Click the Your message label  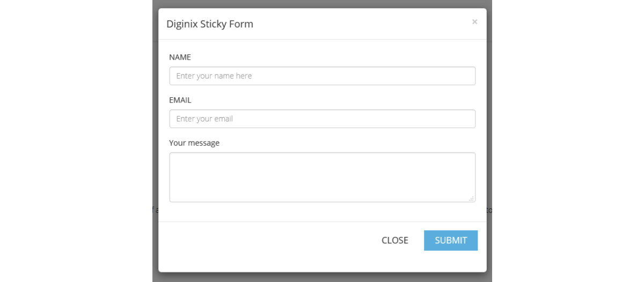coord(194,143)
